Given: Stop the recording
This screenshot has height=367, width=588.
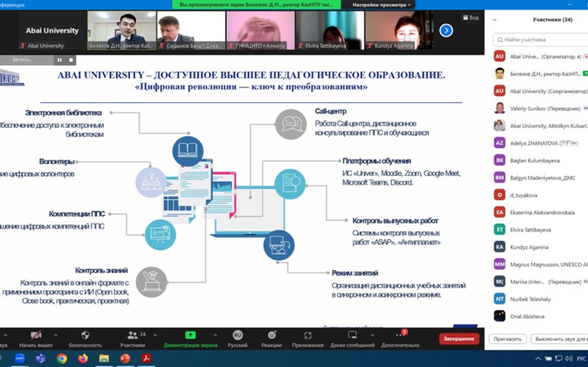Looking at the screenshot, I should click(x=71, y=60).
